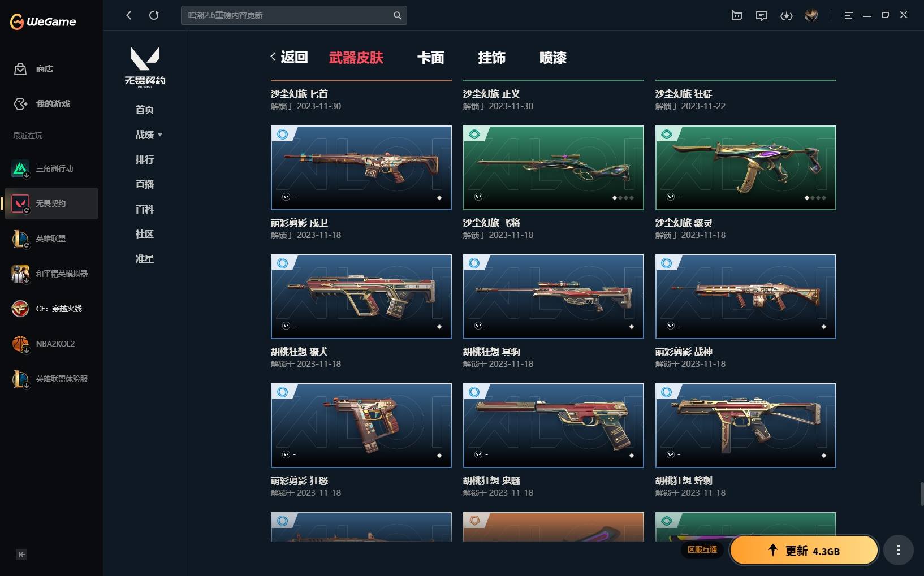This screenshot has height=576, width=924.
Task: Click the WeGame logo
Action: tap(43, 21)
